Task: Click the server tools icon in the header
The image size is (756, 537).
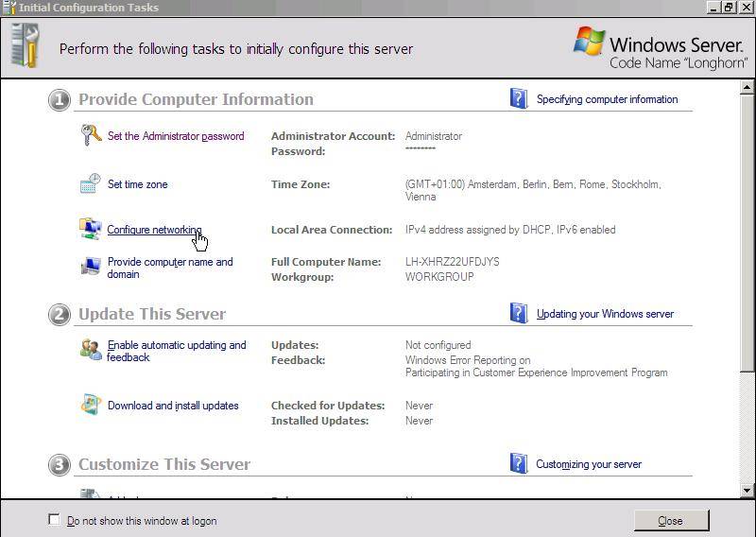Action: [x=26, y=46]
